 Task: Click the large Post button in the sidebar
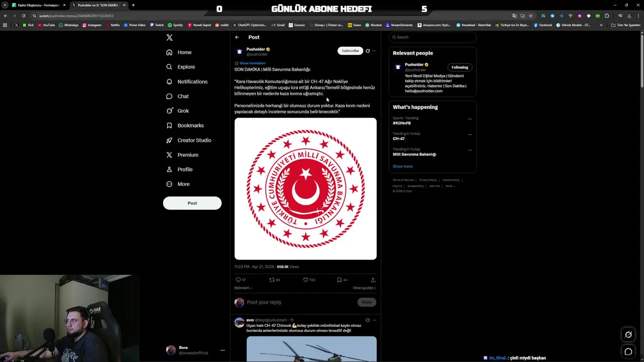coord(192,203)
